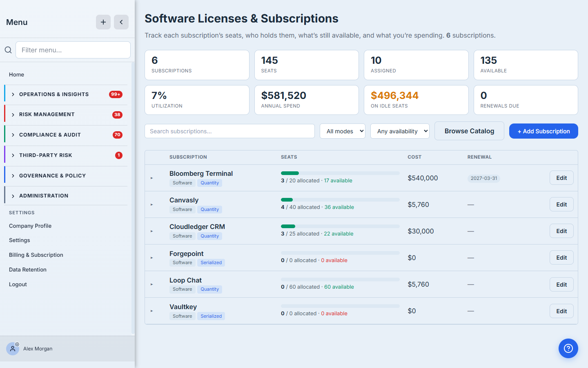Click the plus icon beside Menu

(103, 22)
